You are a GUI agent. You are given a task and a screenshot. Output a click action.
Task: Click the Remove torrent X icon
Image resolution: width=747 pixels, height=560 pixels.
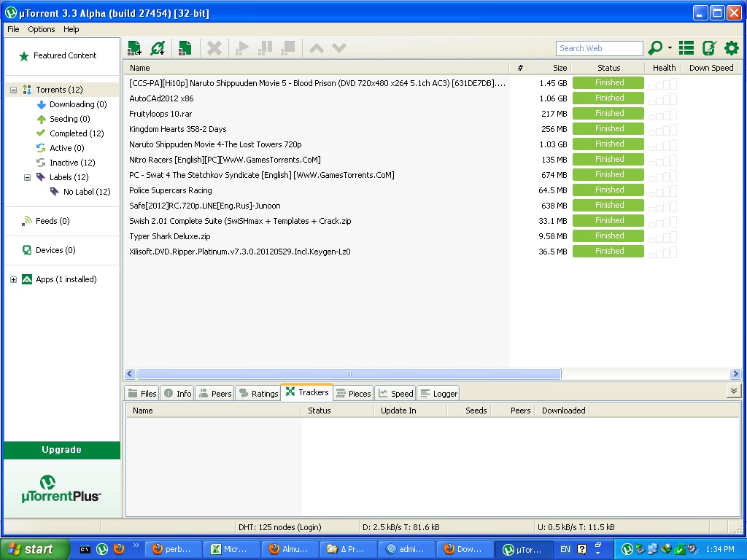pyautogui.click(x=214, y=48)
